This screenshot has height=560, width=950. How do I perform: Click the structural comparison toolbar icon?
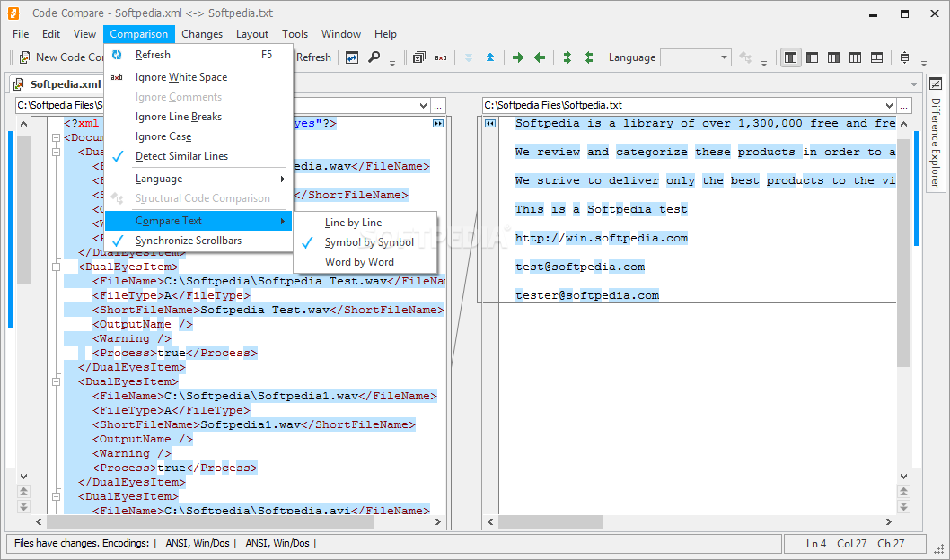[745, 57]
